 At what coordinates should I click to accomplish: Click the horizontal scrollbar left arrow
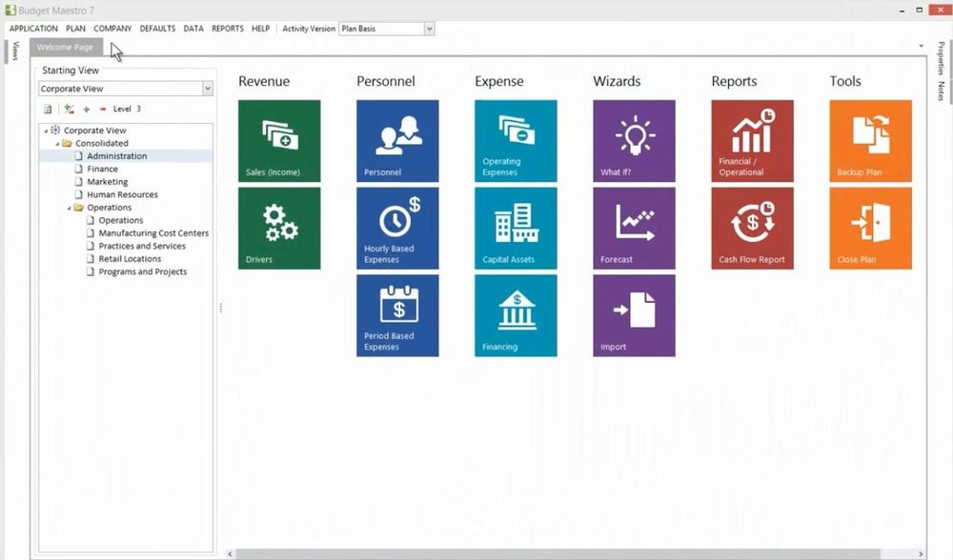tap(231, 554)
